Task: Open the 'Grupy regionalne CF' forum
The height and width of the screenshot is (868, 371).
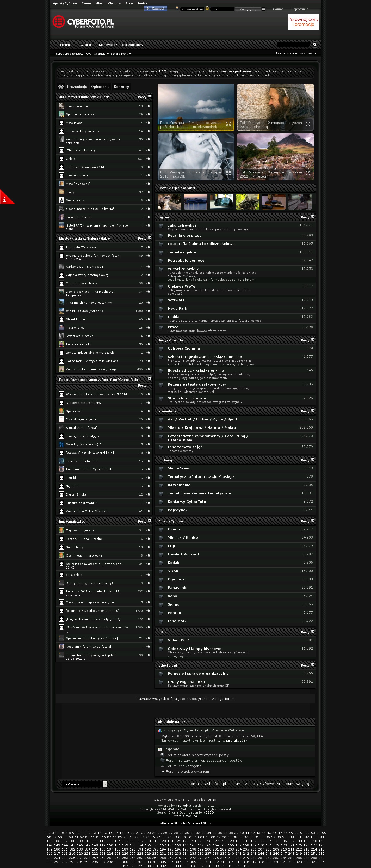Action: pos(187,682)
